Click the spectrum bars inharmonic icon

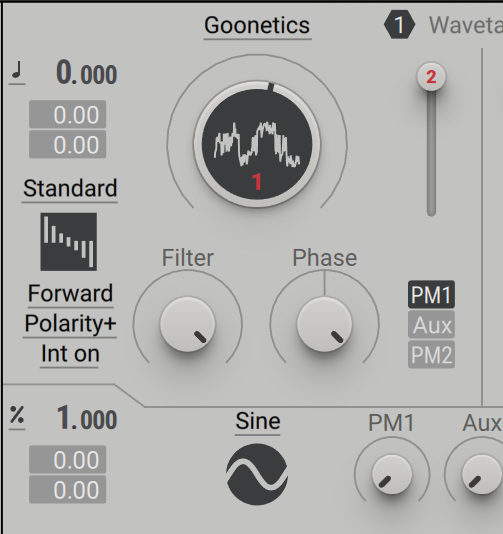[69, 242]
